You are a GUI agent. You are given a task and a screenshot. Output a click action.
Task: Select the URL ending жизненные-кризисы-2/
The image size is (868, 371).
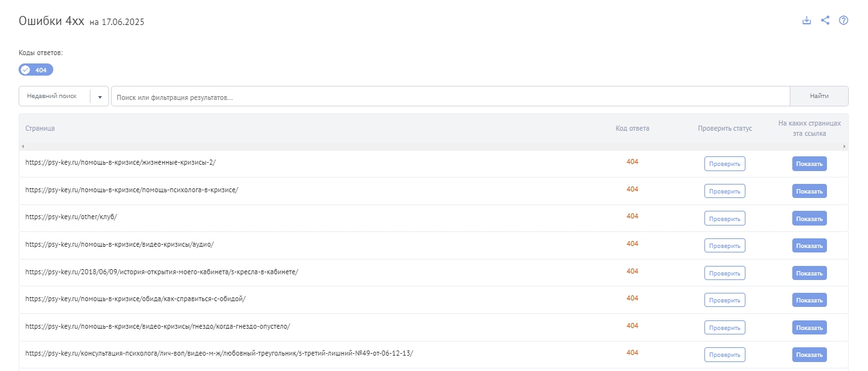coord(121,162)
